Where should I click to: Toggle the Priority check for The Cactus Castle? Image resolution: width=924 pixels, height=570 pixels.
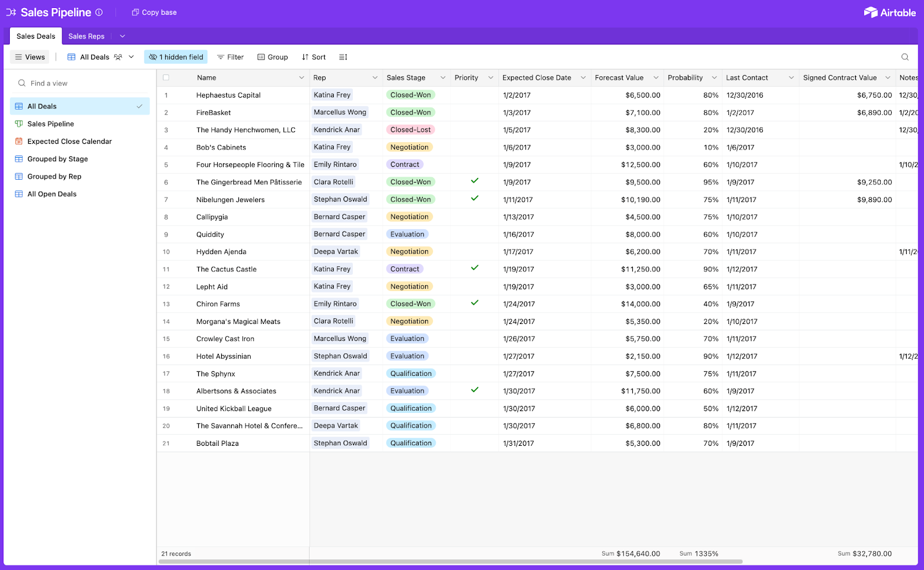475,268
